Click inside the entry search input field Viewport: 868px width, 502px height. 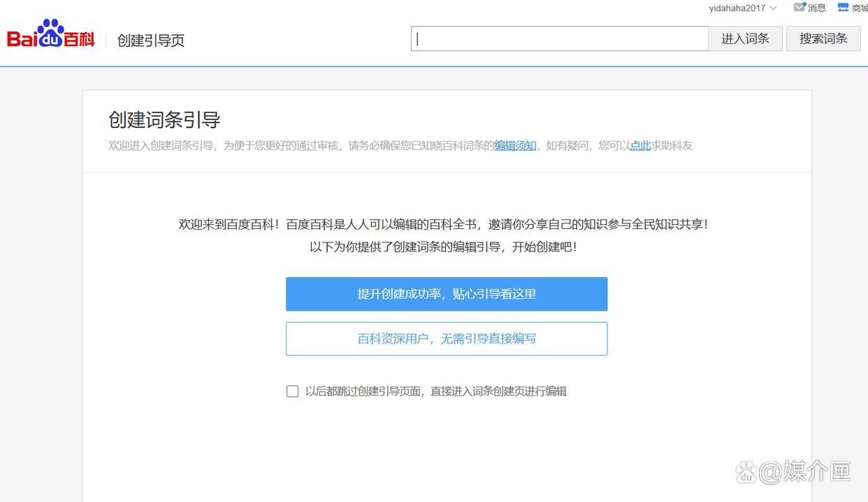pos(559,38)
